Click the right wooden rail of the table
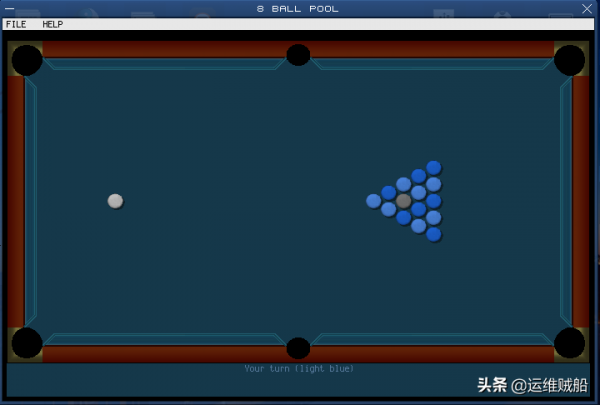Image resolution: width=600 pixels, height=405 pixels. [581, 200]
